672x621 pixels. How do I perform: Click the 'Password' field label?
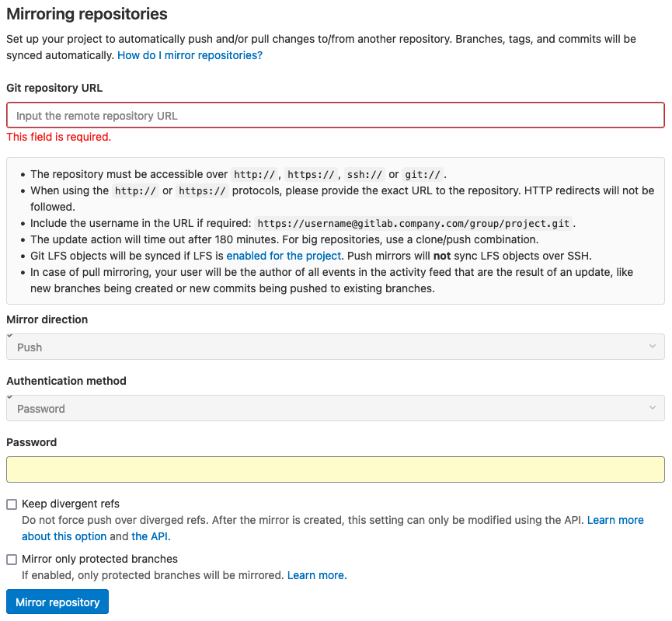click(32, 442)
